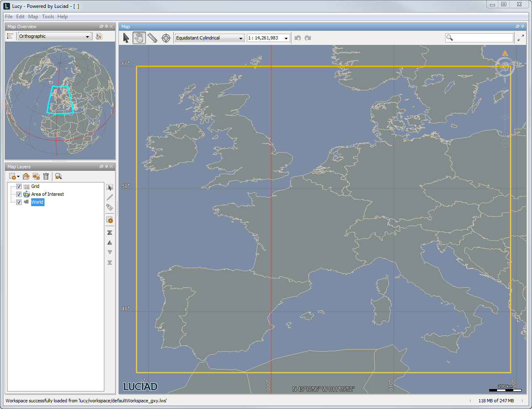532x409 pixels.
Task: Uncheck Area of Interest layer visibility
Action: pos(19,194)
